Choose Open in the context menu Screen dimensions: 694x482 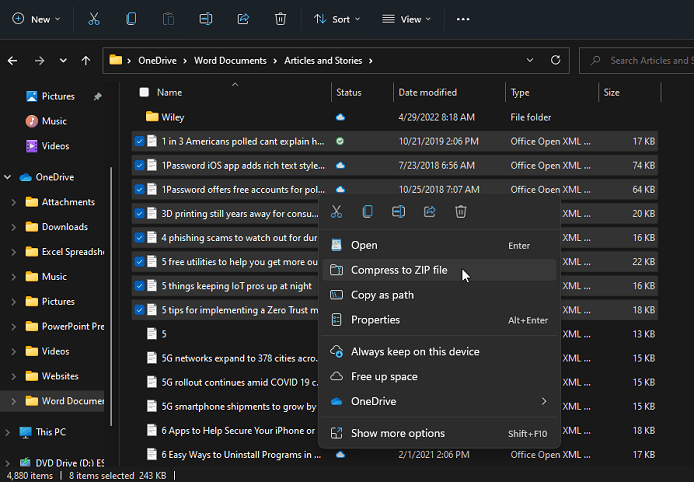[x=439, y=245]
